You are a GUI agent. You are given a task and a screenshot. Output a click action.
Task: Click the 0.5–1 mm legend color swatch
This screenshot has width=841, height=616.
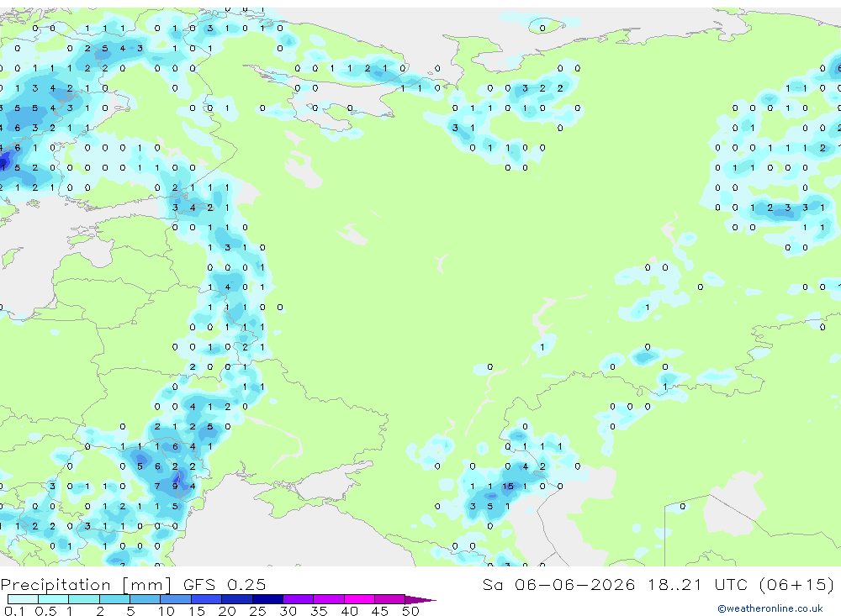[54, 599]
